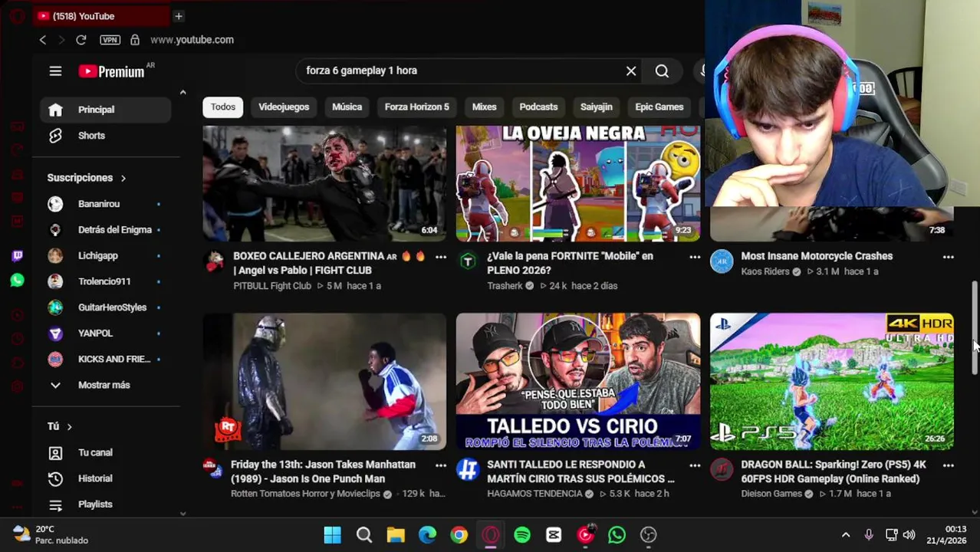
Task: Open Dieison Games channel avatar
Action: (x=722, y=469)
